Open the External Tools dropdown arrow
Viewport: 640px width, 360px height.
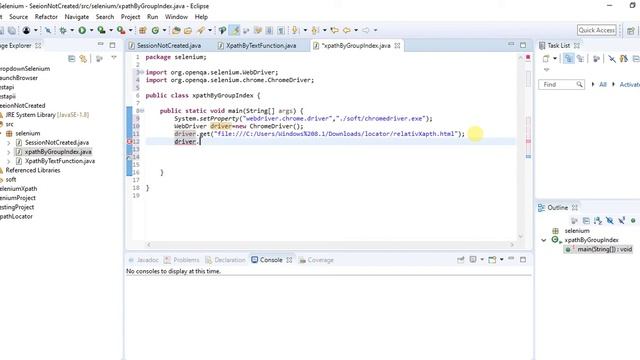[131, 30]
